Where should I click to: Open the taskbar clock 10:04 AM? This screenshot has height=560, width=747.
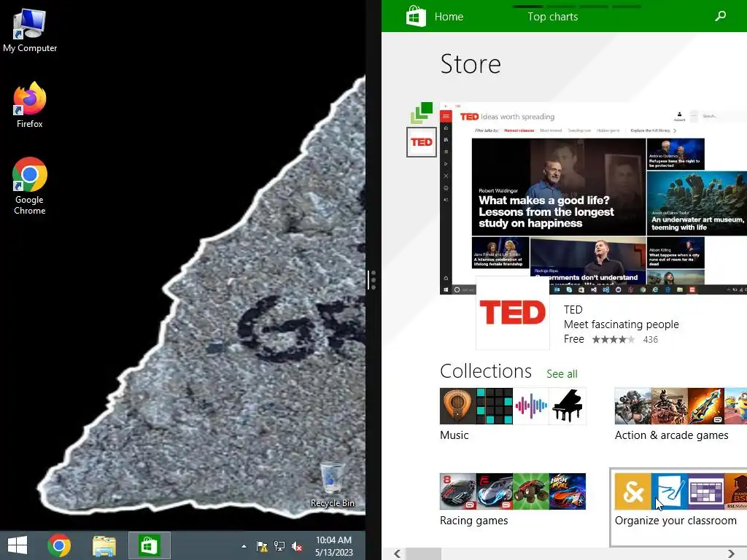coord(333,546)
